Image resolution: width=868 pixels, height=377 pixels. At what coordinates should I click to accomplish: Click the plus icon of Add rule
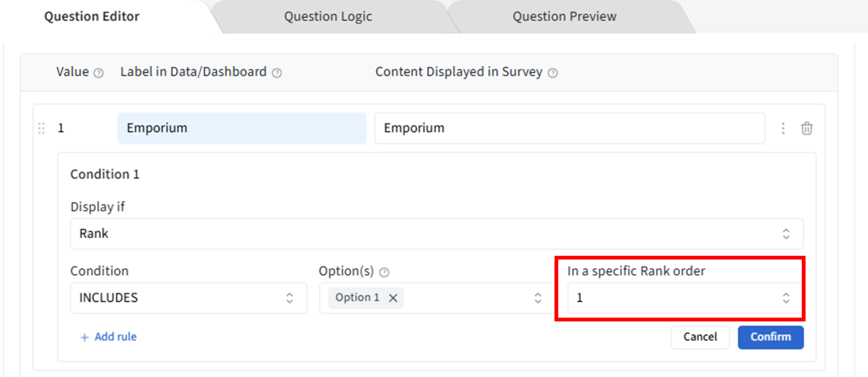85,337
